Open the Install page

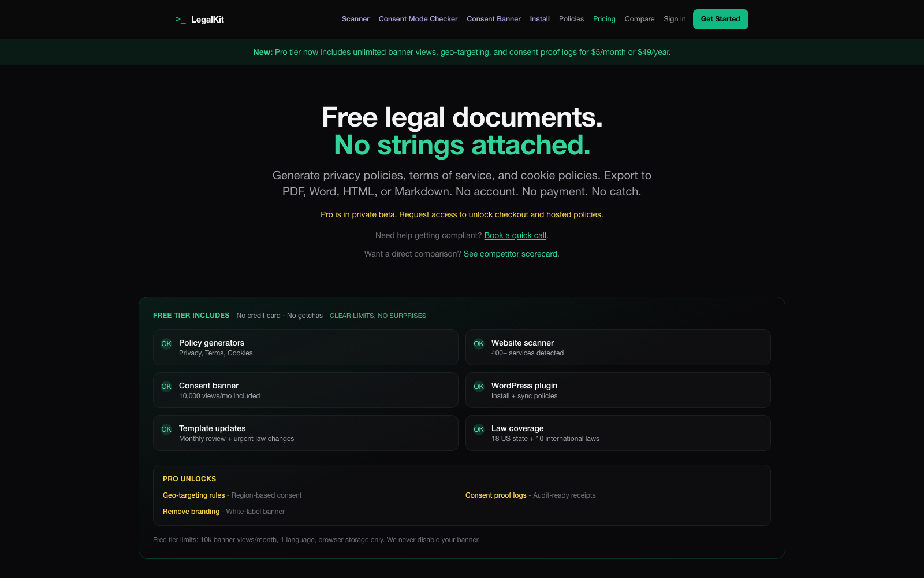click(539, 18)
